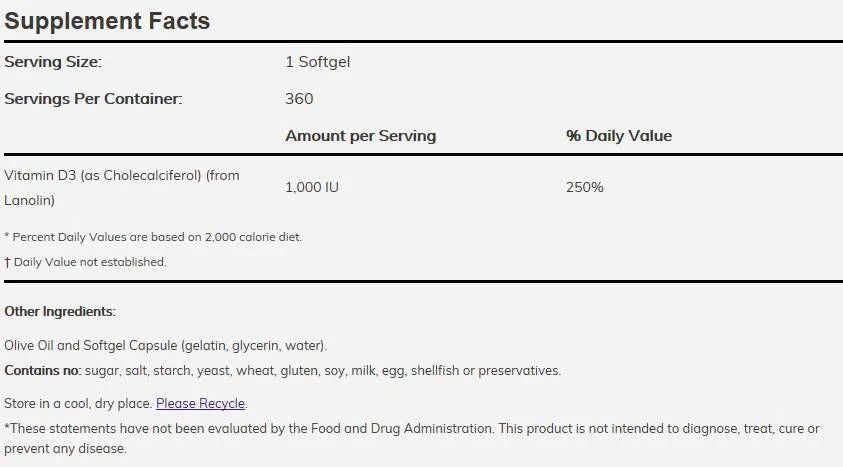Click the bold Contains no label
The width and height of the screenshot is (843, 467).
point(42,371)
